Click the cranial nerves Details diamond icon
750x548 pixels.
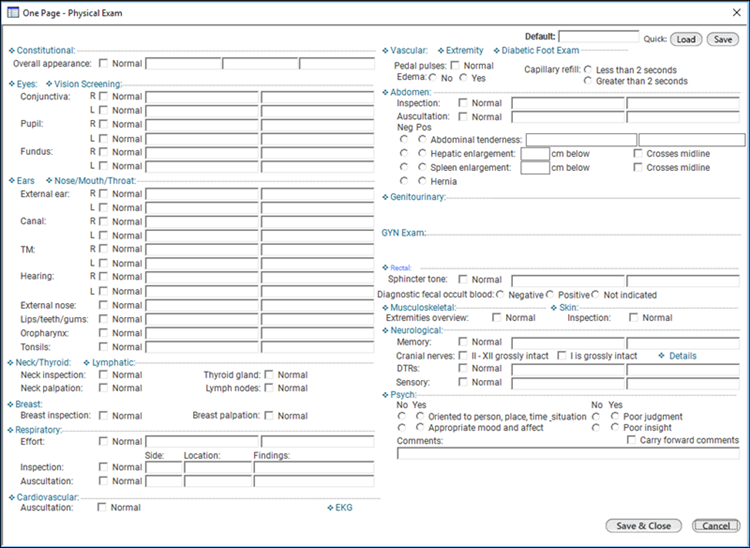tap(662, 356)
